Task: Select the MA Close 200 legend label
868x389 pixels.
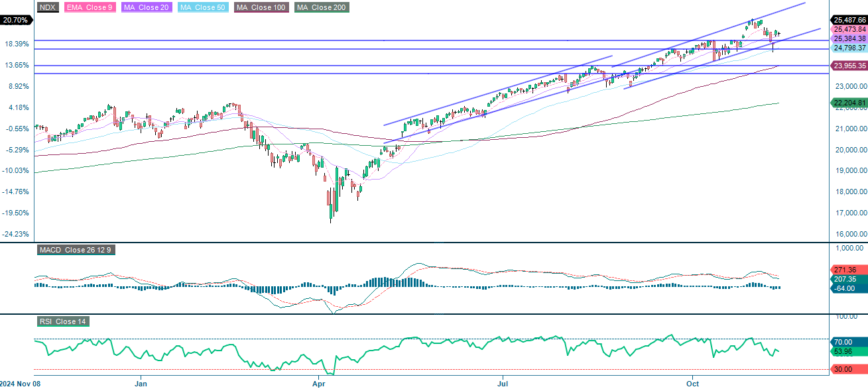Action: click(321, 7)
